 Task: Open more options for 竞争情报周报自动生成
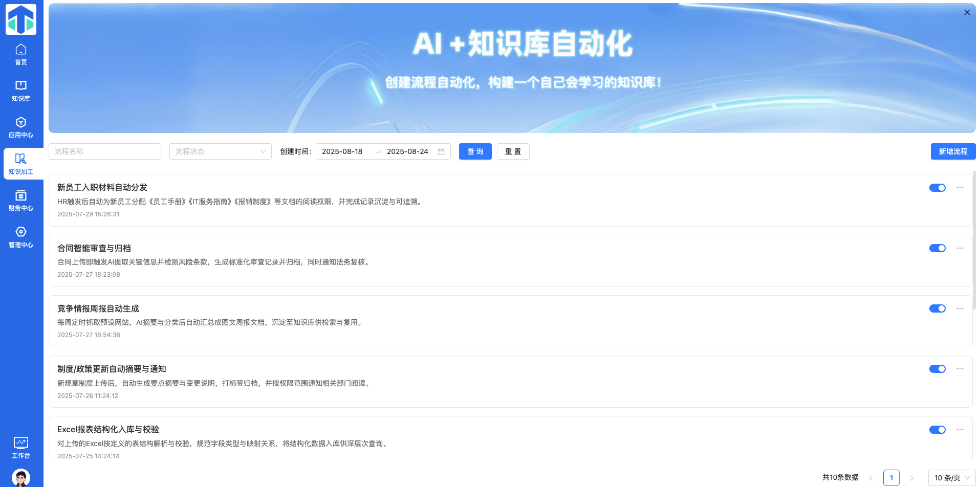[x=960, y=308]
